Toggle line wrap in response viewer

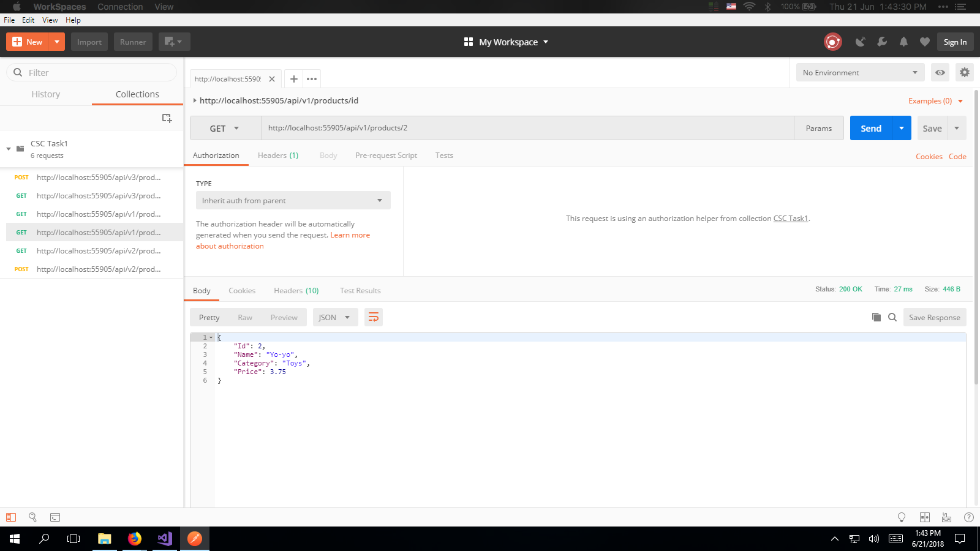point(373,317)
